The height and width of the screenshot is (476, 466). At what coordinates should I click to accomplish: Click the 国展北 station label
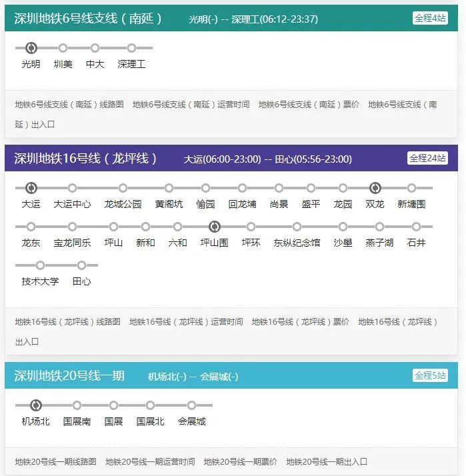(x=150, y=421)
